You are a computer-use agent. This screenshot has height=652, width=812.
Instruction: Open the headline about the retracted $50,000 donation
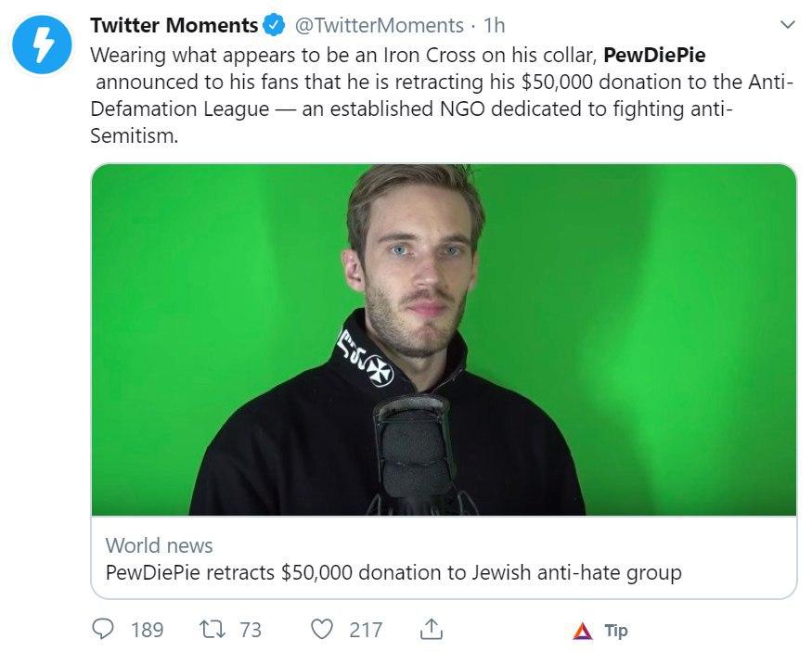pyautogui.click(x=393, y=572)
